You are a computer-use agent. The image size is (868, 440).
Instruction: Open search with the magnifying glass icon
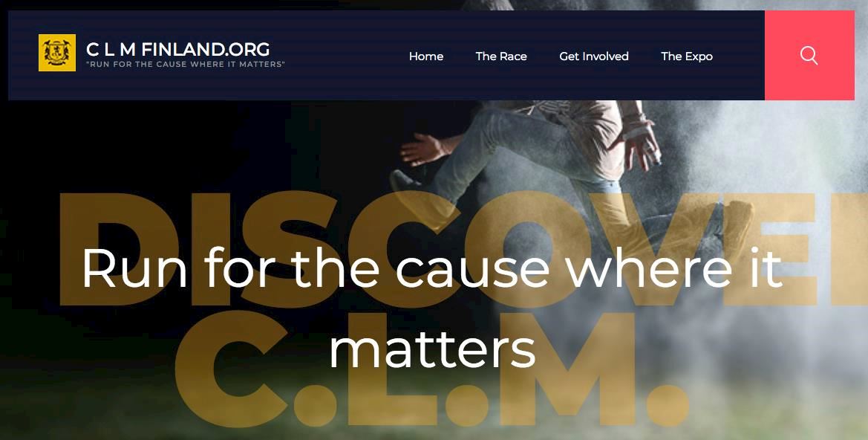point(809,56)
